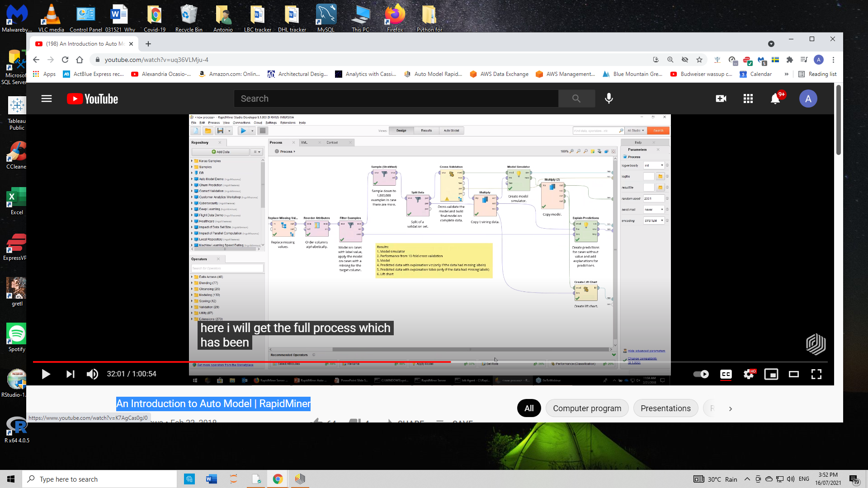868x488 pixels.
Task: Open Chrome media controls
Action: coord(804,60)
